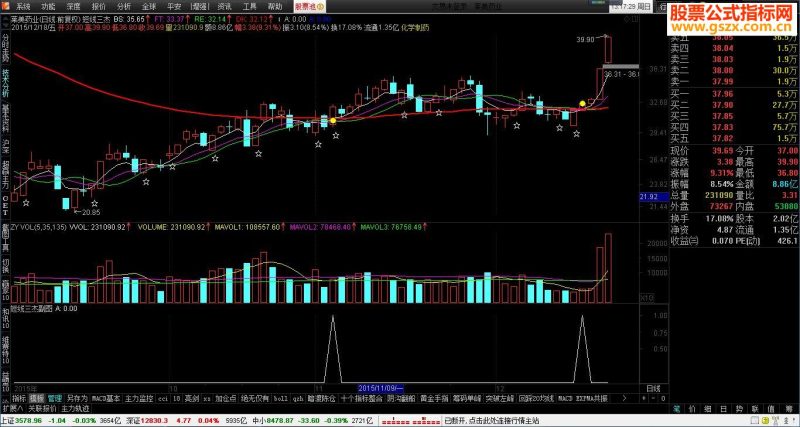Select the 黄金手指 indicator tab
The height and width of the screenshot is (427, 800).
(x=434, y=398)
